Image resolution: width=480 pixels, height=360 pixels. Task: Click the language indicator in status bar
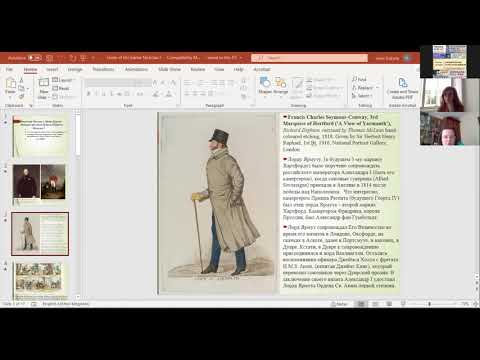click(x=66, y=304)
